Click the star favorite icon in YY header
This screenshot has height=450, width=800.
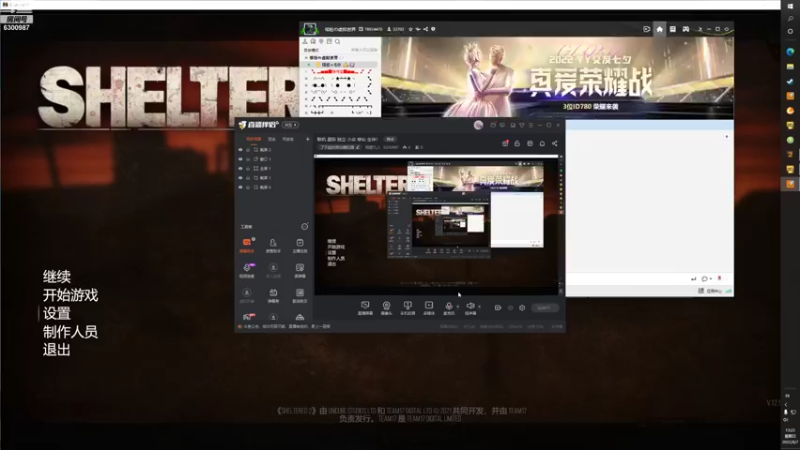click(x=410, y=29)
